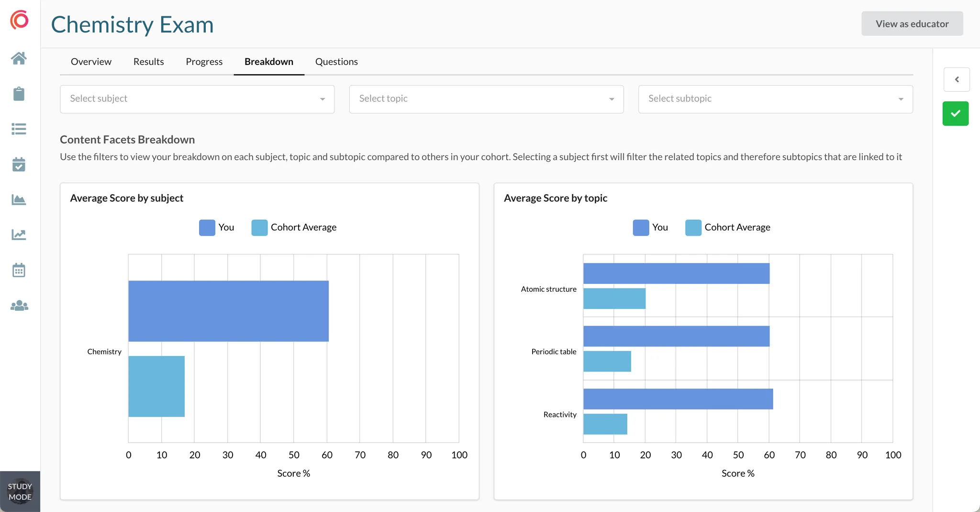Toggle the green checkmark button
This screenshot has height=512, width=980.
(955, 113)
